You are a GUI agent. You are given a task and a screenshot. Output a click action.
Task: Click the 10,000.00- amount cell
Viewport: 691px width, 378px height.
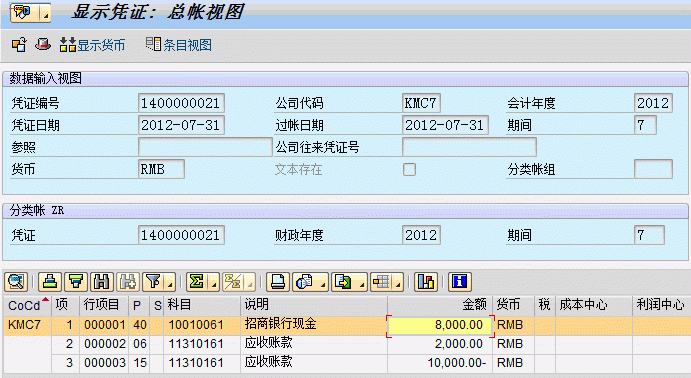click(x=440, y=363)
